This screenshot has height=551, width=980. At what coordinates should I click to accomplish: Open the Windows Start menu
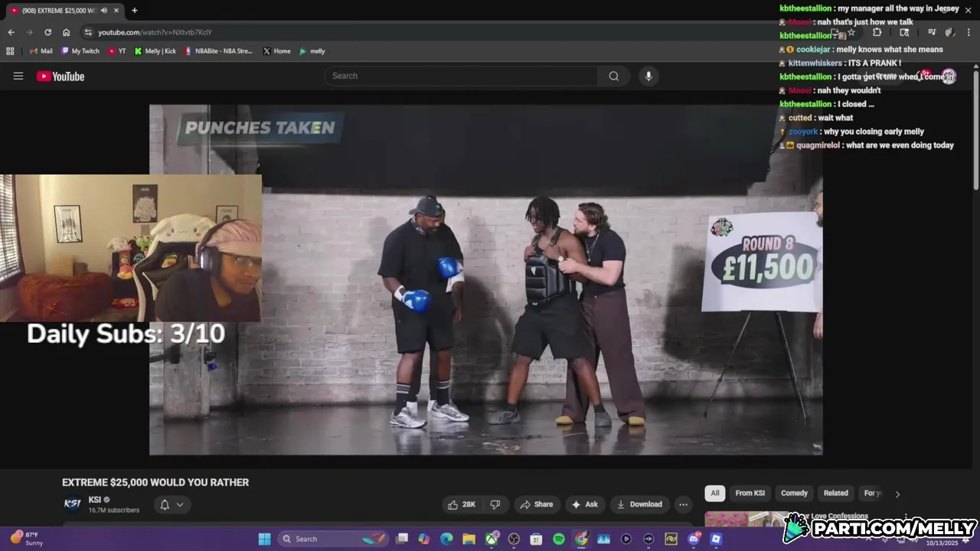264,539
